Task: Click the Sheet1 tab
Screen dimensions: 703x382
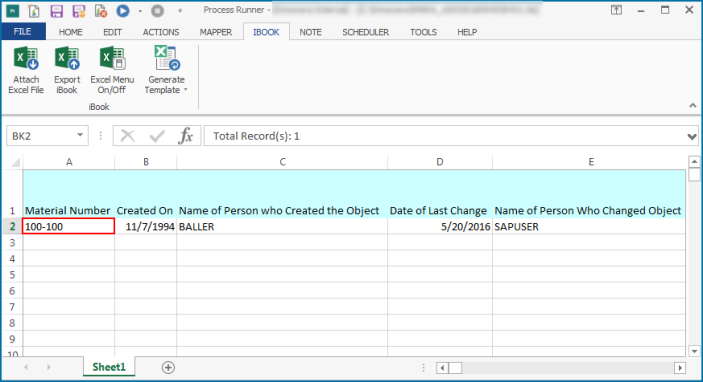Action: [109, 367]
